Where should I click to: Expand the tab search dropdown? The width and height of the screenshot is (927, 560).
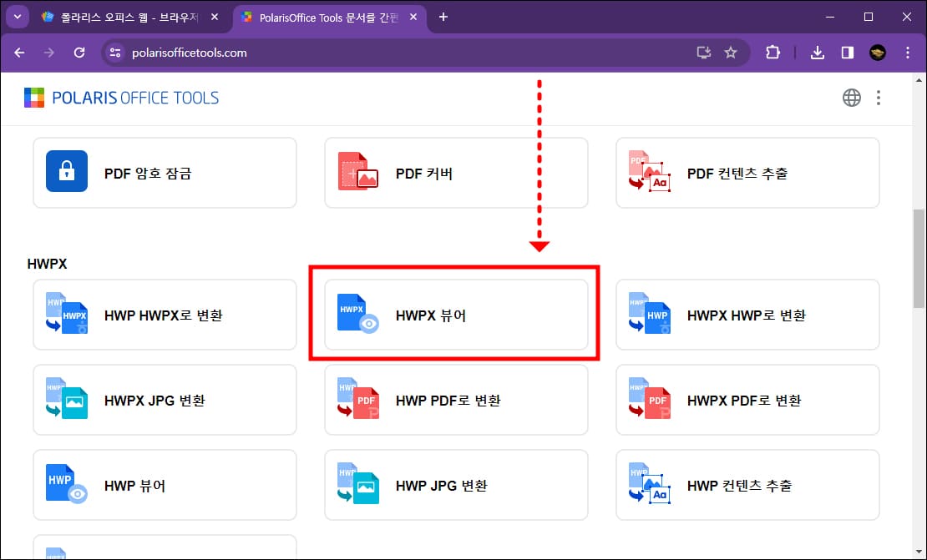(18, 18)
